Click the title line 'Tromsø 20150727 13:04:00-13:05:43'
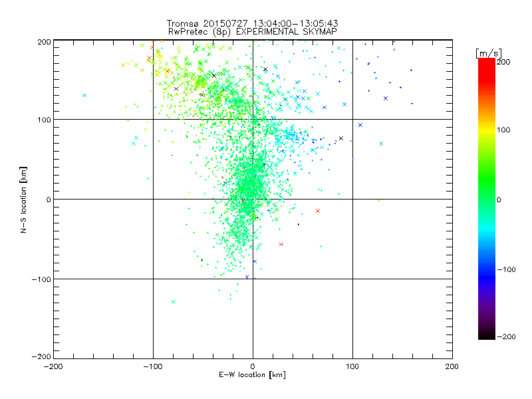532x399 pixels. pos(252,23)
